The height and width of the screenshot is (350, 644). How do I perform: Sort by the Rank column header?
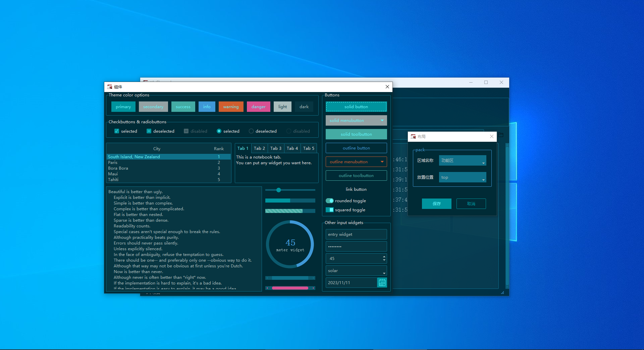click(219, 148)
